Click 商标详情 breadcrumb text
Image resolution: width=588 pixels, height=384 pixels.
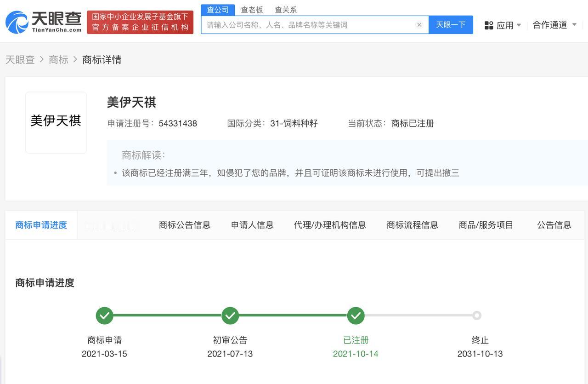click(102, 60)
